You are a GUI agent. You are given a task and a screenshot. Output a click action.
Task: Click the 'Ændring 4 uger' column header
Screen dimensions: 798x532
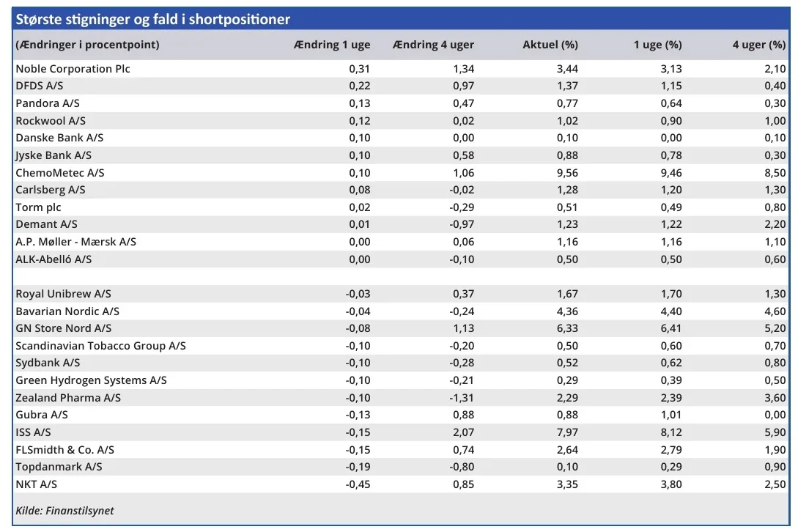click(x=433, y=45)
